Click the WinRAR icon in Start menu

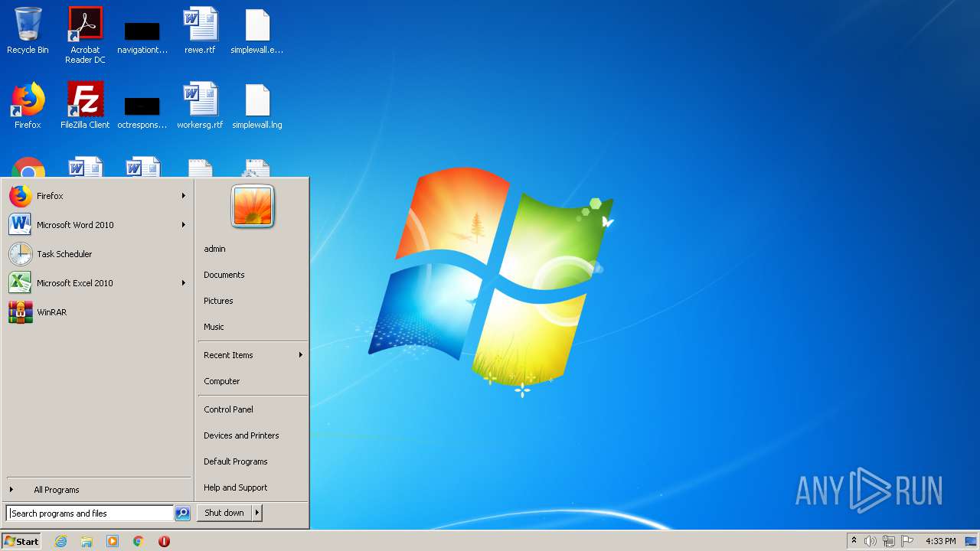pos(21,312)
